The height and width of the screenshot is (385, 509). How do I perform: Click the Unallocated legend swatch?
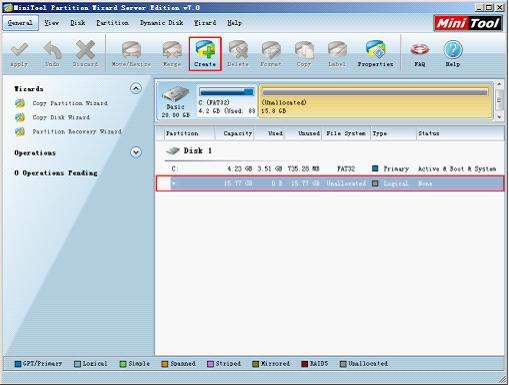tap(343, 364)
